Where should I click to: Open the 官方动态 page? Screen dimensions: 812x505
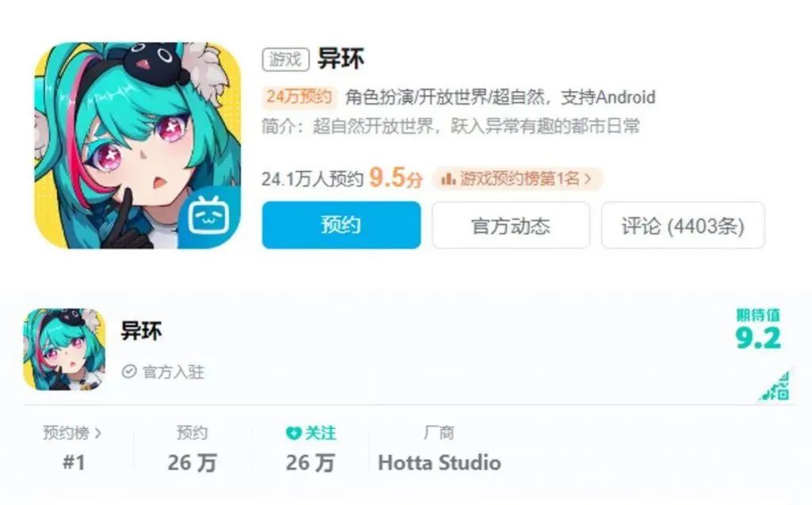(x=511, y=225)
